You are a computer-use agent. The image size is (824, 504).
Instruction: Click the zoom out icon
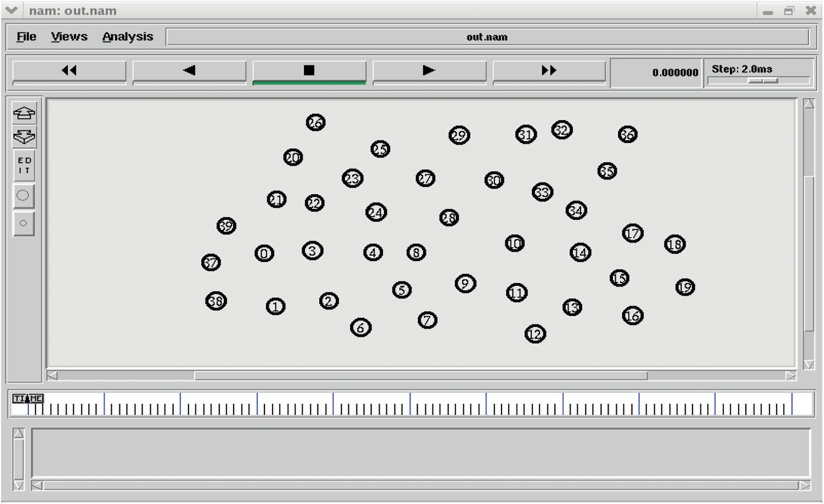click(x=24, y=137)
